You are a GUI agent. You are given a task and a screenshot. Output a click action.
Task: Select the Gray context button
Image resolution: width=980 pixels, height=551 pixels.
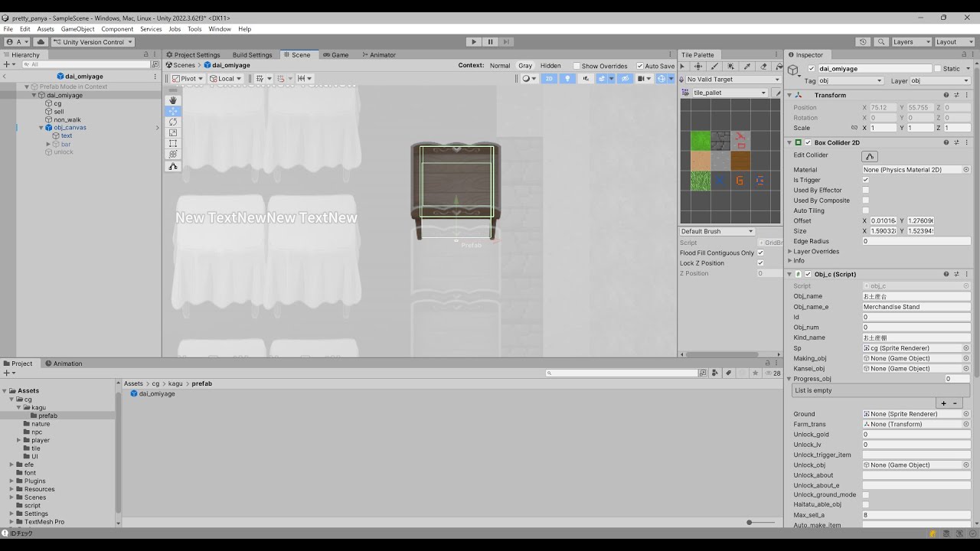[x=525, y=66]
